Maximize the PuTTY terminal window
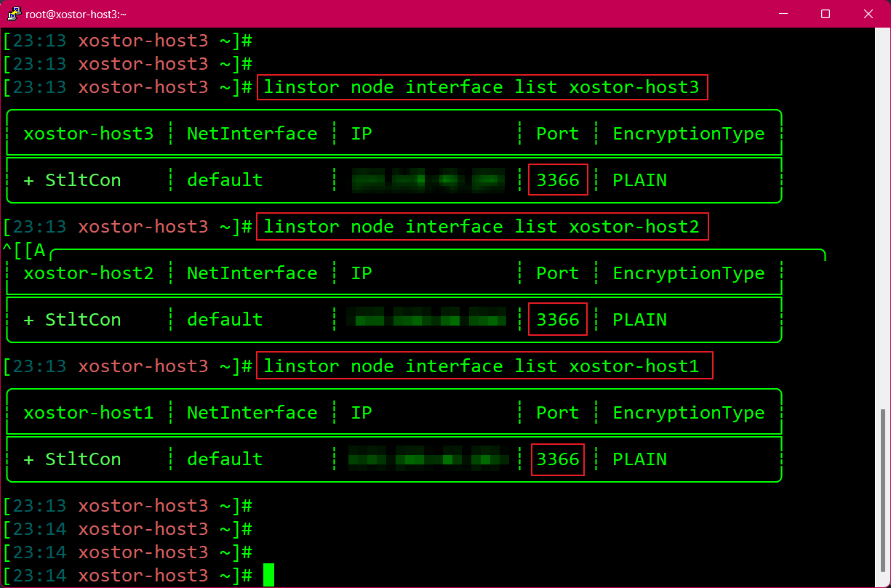The width and height of the screenshot is (891, 588). 826,14
